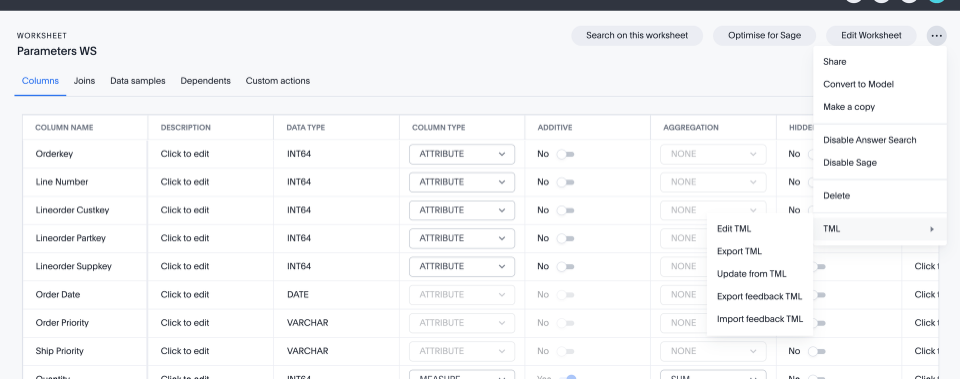This screenshot has height=379, width=960.
Task: Select Import feedback TML option
Action: pyautogui.click(x=759, y=319)
